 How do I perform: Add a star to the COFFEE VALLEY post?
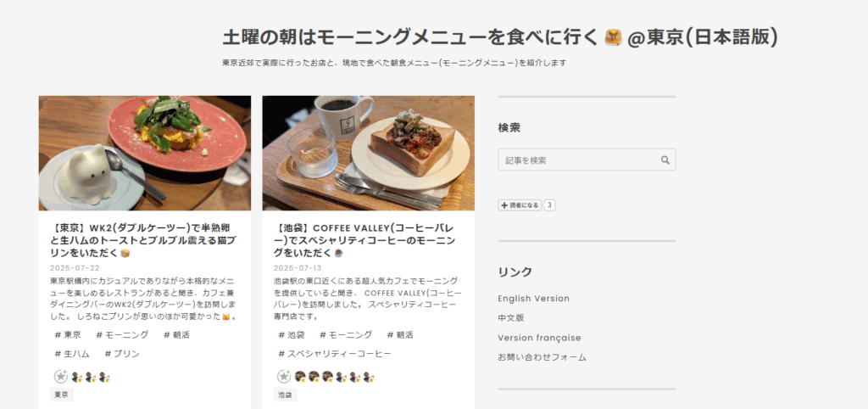tap(284, 377)
